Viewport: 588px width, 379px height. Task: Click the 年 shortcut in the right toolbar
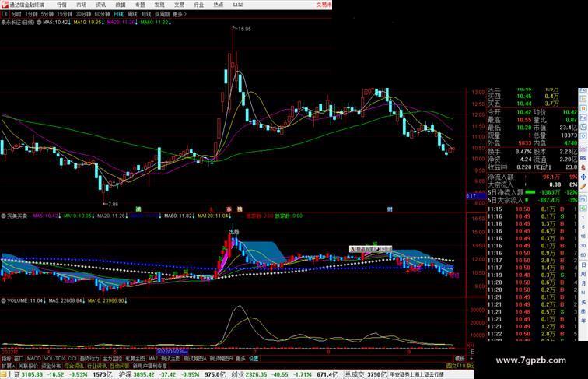click(x=583, y=321)
